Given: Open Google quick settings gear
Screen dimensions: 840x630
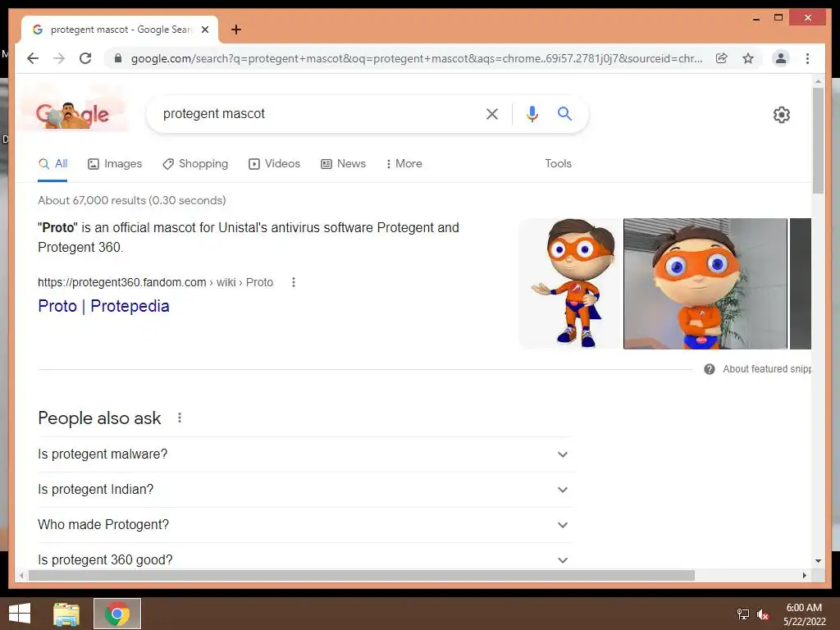Looking at the screenshot, I should pyautogui.click(x=782, y=115).
